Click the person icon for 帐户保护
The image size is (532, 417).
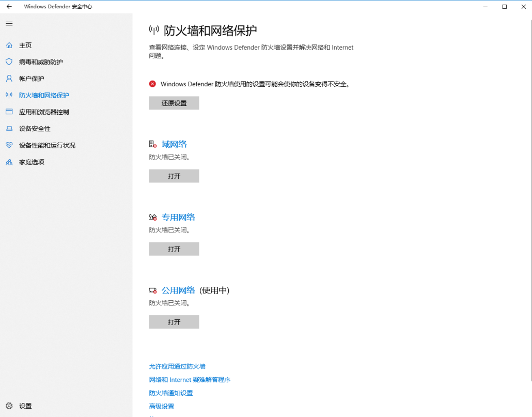pos(9,79)
